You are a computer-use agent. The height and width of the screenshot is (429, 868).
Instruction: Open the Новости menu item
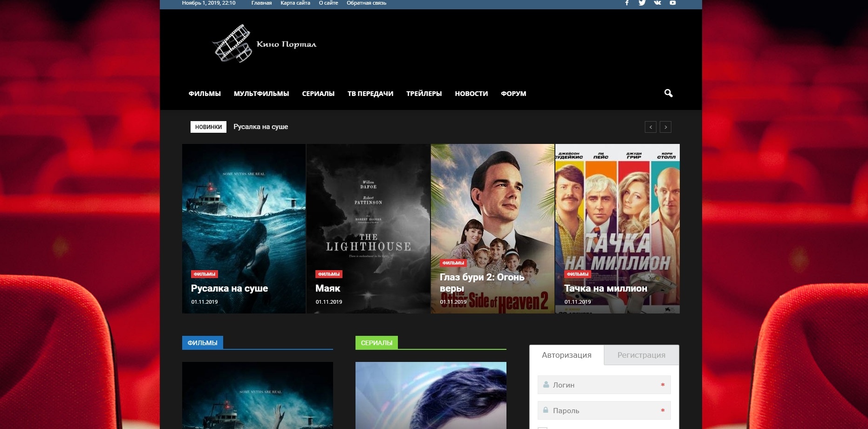click(472, 94)
